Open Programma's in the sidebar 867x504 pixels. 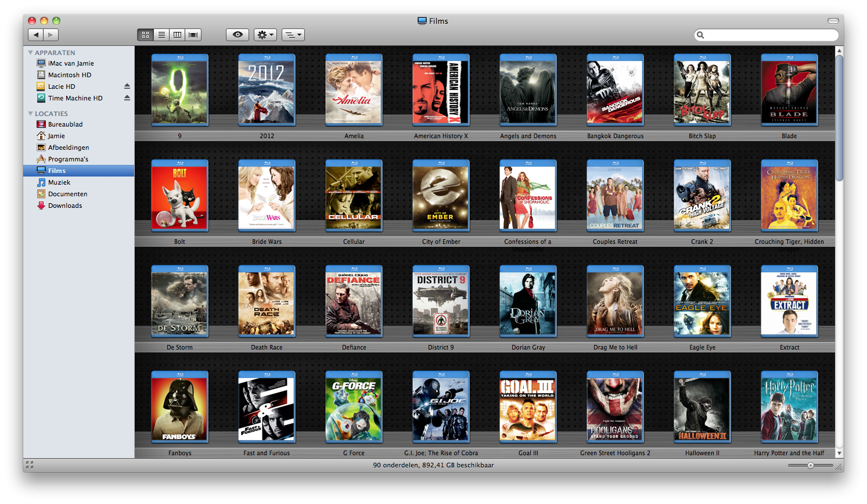click(78, 159)
